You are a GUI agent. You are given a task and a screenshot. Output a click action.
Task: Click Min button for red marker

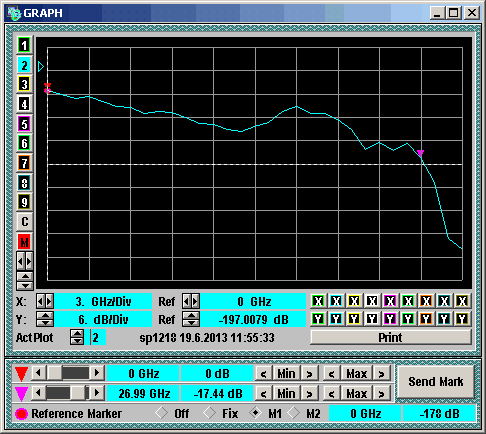[286, 374]
